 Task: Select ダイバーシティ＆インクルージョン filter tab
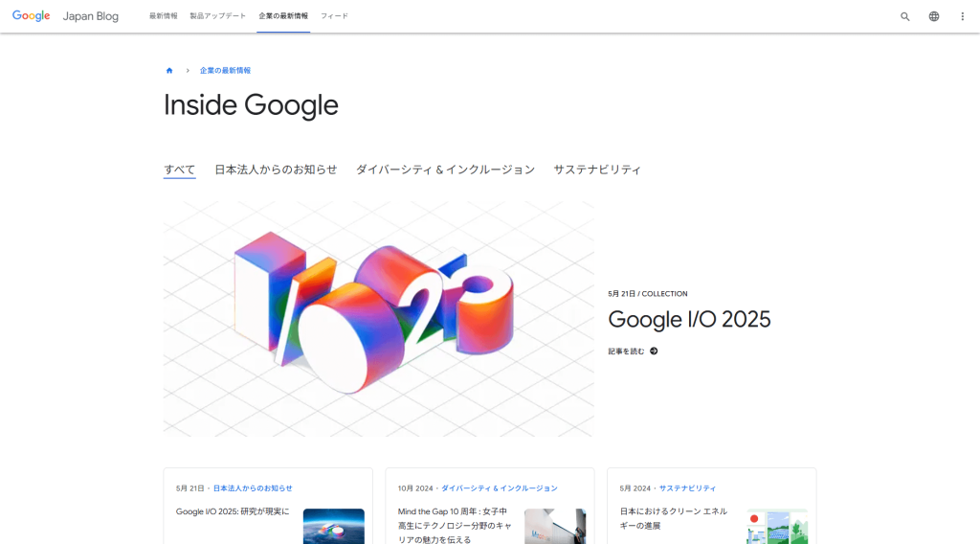[x=446, y=170]
